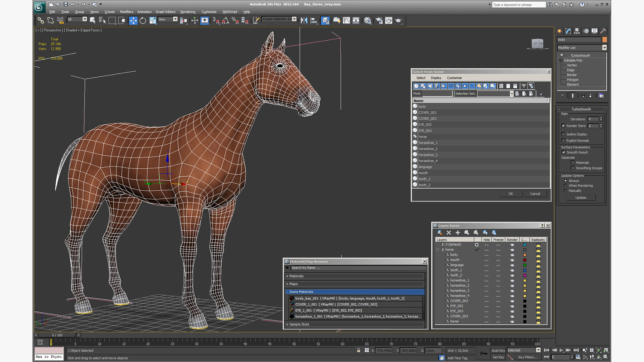Delete layer with X icon in Layer dialog
Viewport: 644px width, 362px height.
tap(449, 233)
